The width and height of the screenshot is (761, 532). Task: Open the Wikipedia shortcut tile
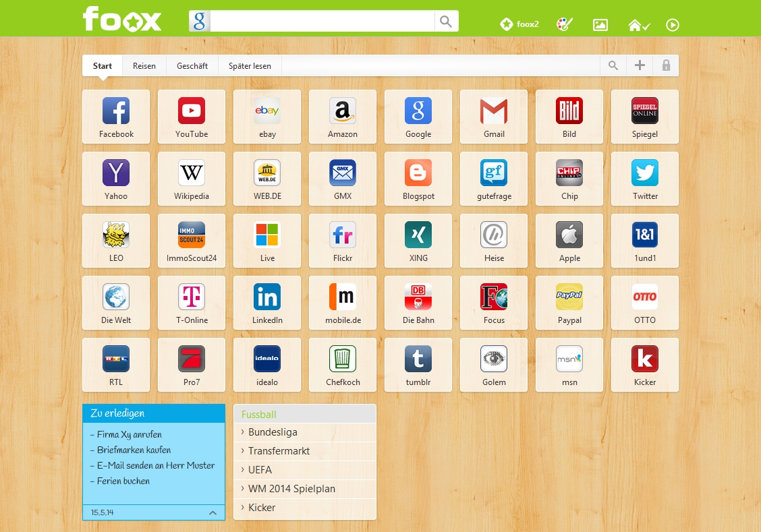[x=192, y=179]
